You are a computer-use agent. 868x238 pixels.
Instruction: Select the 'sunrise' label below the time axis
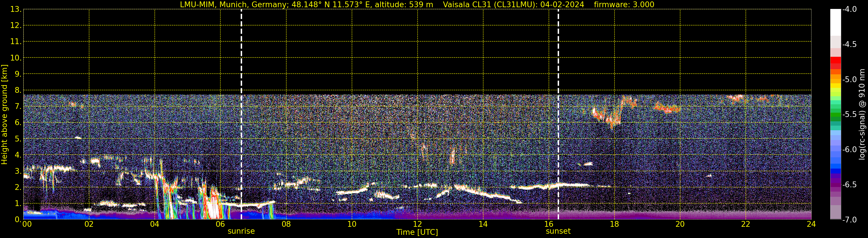(241, 231)
